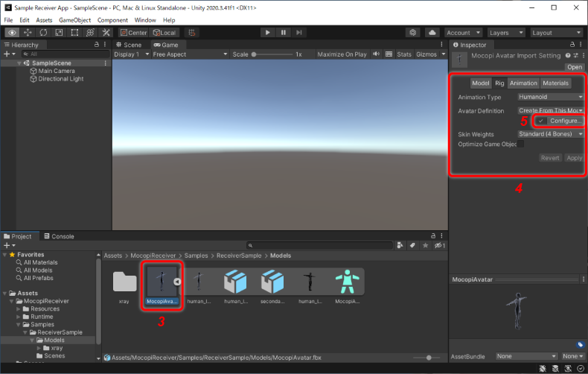
Task: Click the Pause button
Action: [x=284, y=33]
